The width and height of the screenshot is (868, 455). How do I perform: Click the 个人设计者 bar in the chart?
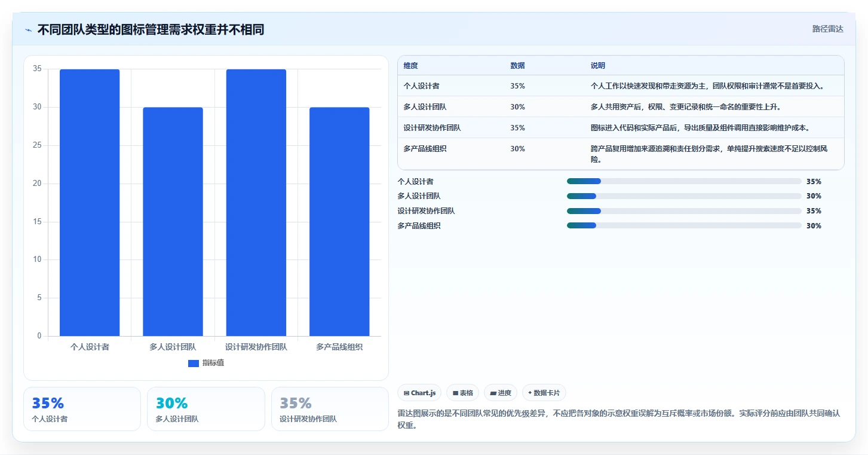[90, 203]
